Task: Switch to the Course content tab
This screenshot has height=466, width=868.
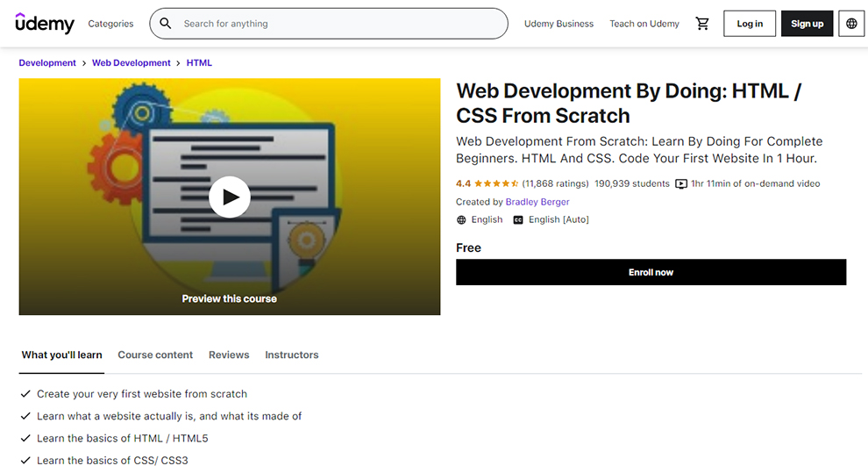Action: [x=155, y=355]
